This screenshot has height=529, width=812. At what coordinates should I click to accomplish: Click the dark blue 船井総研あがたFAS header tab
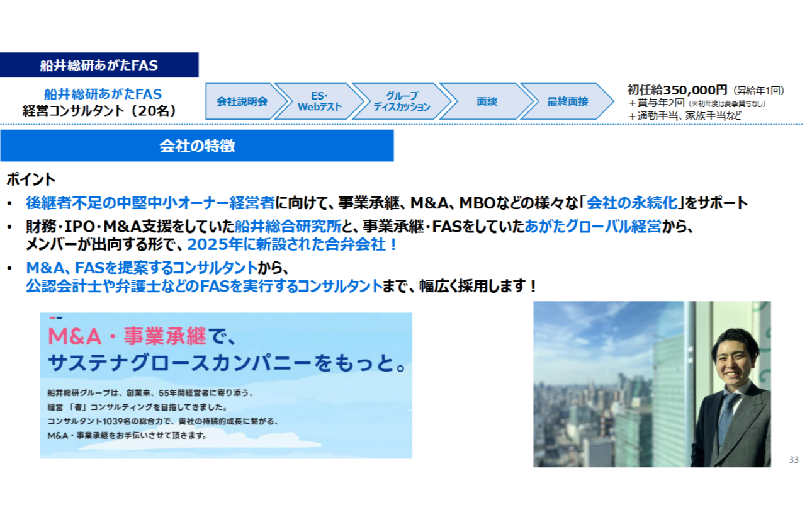click(x=99, y=65)
